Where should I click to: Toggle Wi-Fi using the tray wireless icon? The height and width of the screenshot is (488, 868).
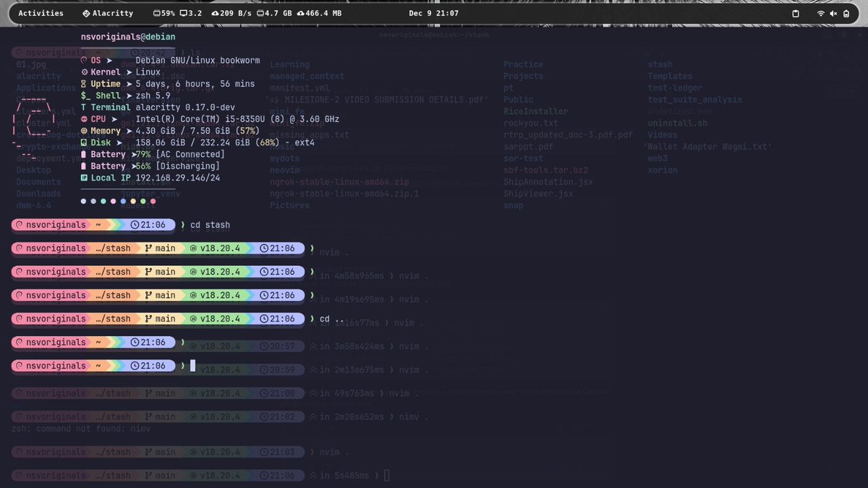coord(820,12)
